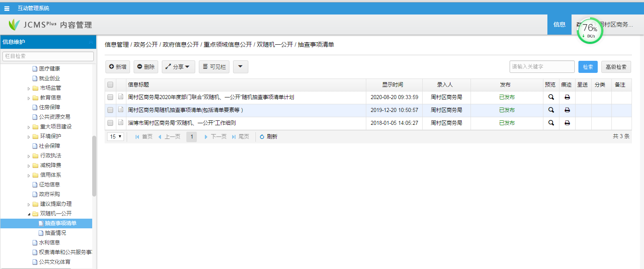Preview 2020年度部门联合 plan with magnifier icon
Screen dimensions: 644x269
point(551,97)
